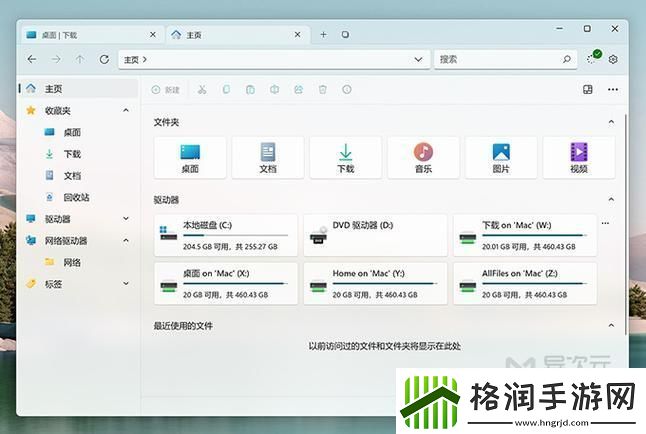
Task: Click the forward navigation arrow
Action: (56, 59)
